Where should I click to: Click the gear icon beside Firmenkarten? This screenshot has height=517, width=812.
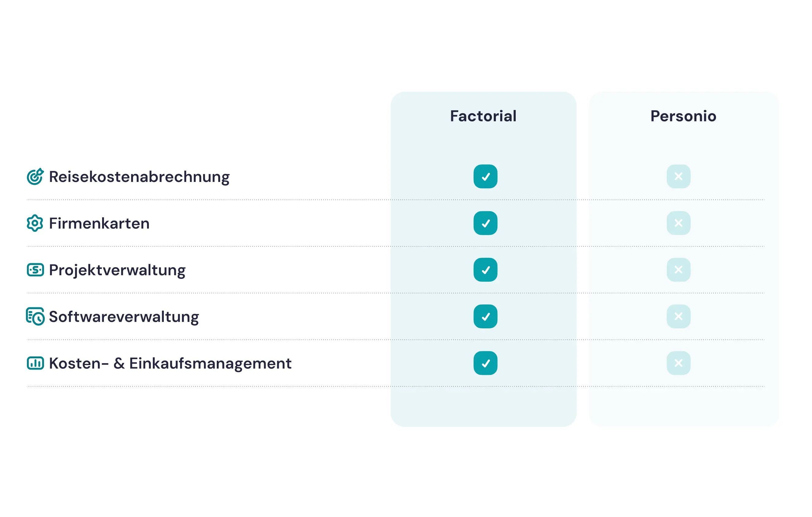(x=35, y=223)
